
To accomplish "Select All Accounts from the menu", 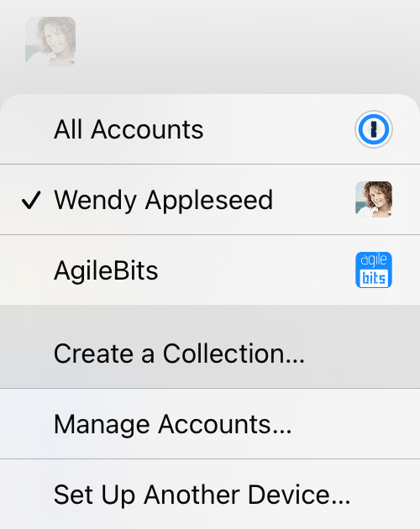I will coord(210,129).
